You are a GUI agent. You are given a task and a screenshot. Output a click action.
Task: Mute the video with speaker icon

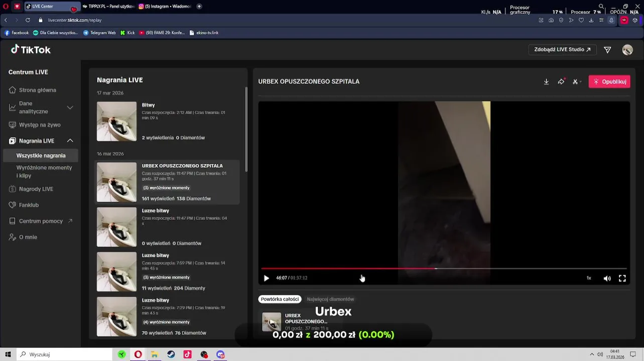[x=607, y=278]
